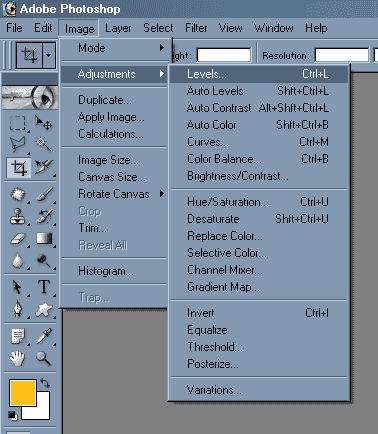The width and height of the screenshot is (378, 434).
Task: Select the Clone Stamp tool
Action: click(18, 216)
